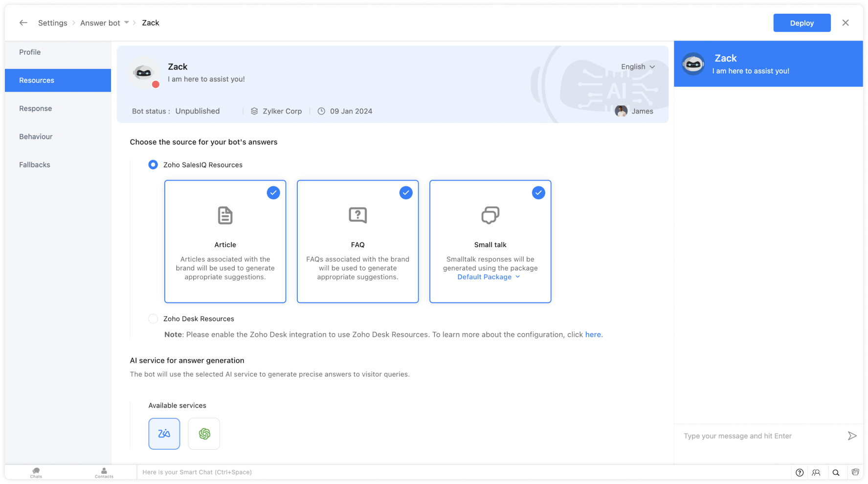
Task: Select the Zoho SalesIQ Resources radio button
Action: pyautogui.click(x=153, y=165)
